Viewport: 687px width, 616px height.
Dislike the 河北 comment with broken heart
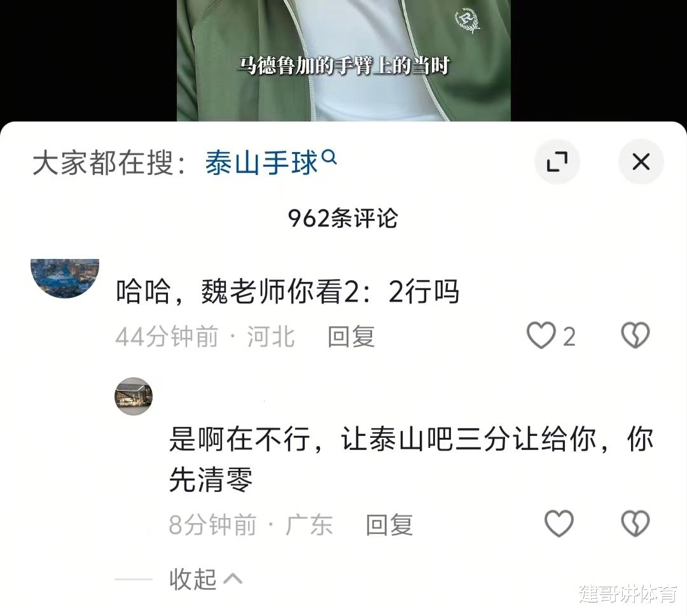tap(635, 335)
